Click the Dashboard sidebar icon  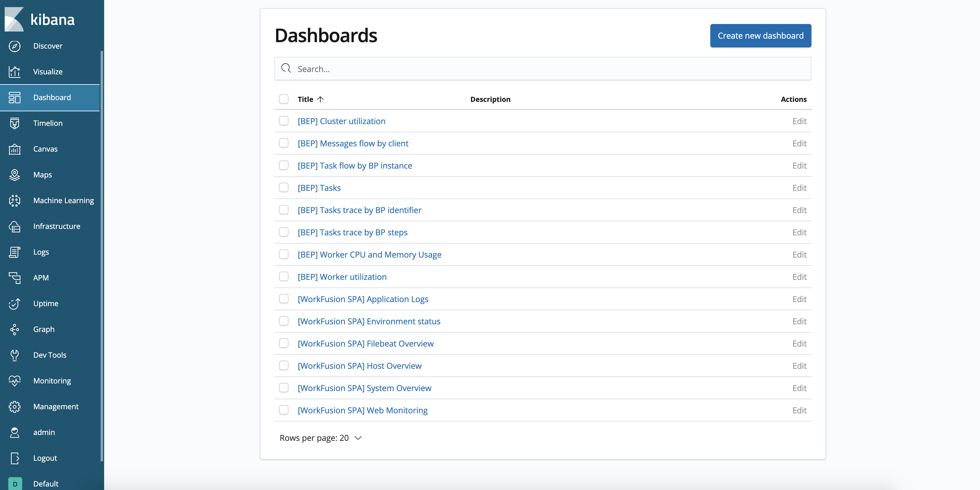pyautogui.click(x=14, y=97)
